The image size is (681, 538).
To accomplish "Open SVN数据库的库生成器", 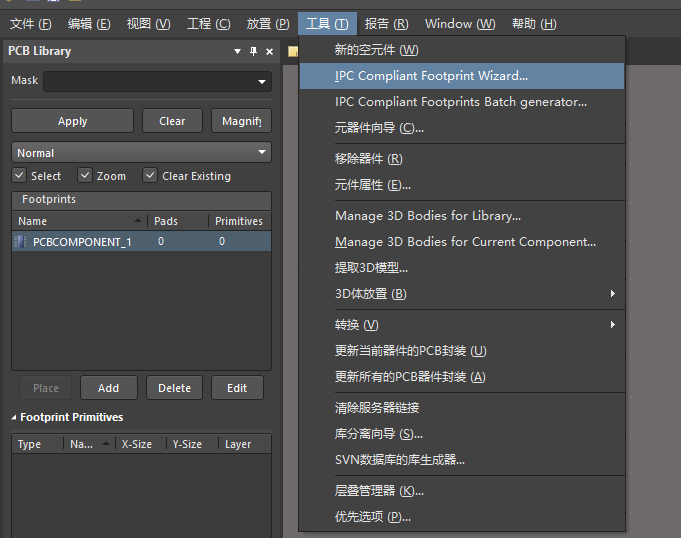I will click(462, 460).
